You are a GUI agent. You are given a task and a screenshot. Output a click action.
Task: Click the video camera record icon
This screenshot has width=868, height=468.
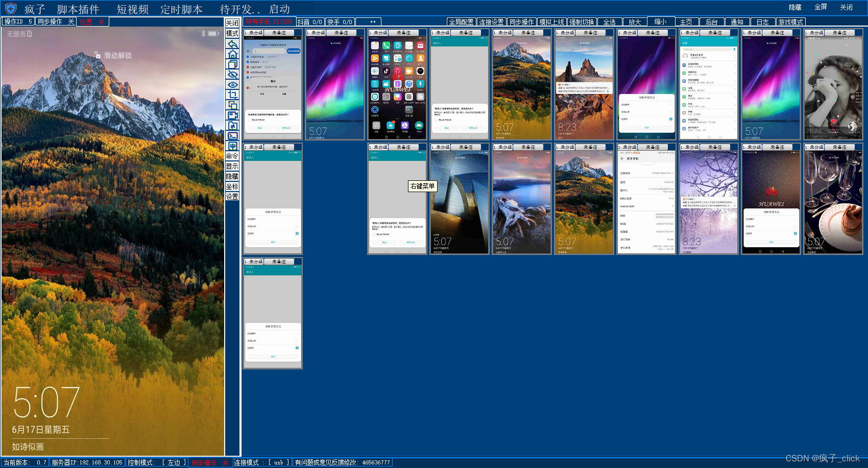click(232, 115)
